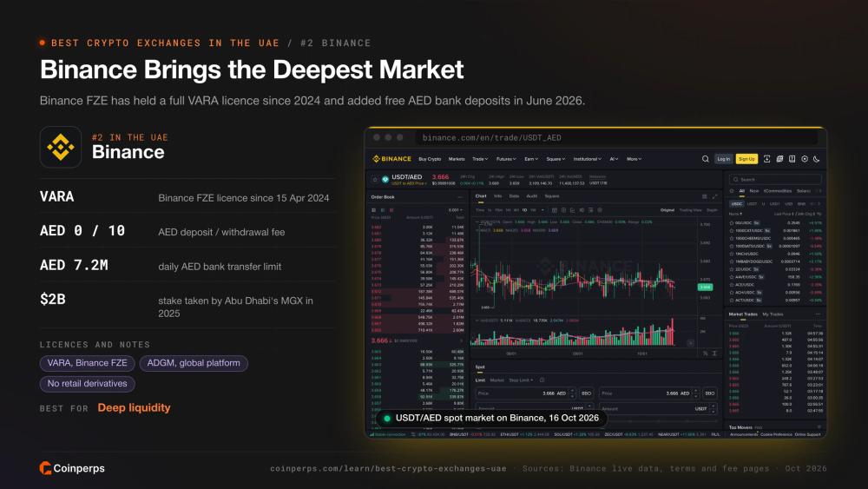
Task: Click the left-hand BBO button beside price field
Action: (x=586, y=393)
